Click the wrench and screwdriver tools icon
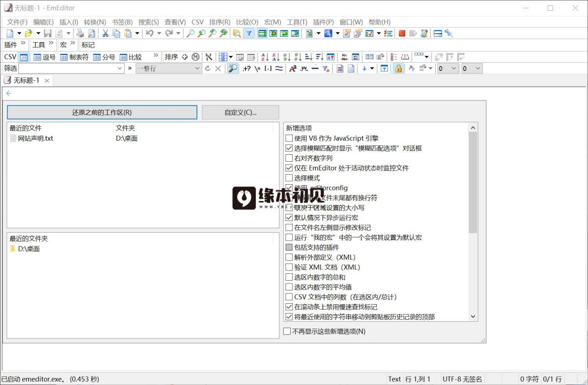This screenshot has width=588, height=385. coord(209,57)
